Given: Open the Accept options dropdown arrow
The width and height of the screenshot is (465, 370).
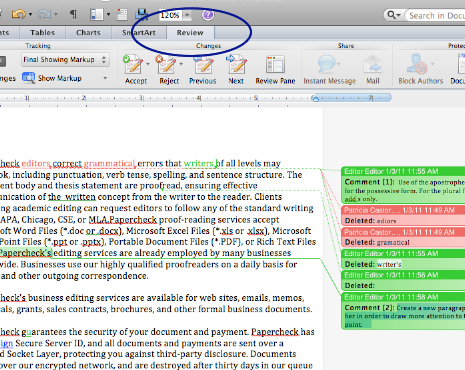Looking at the screenshot, I should [148, 64].
